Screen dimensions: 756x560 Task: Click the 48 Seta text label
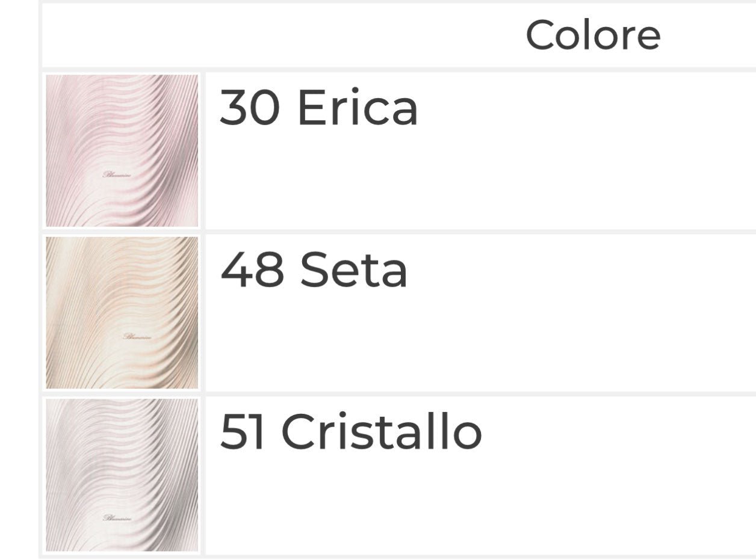coord(314,270)
